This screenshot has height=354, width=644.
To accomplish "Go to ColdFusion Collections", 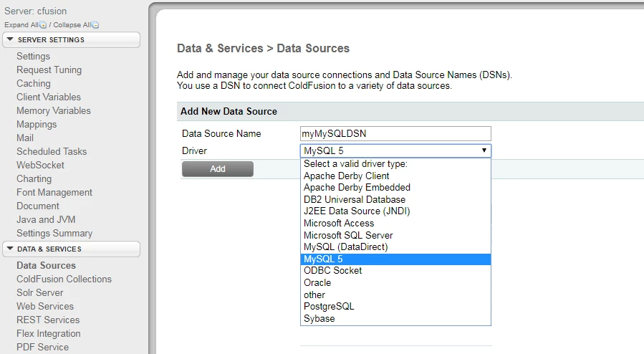I will coord(64,279).
